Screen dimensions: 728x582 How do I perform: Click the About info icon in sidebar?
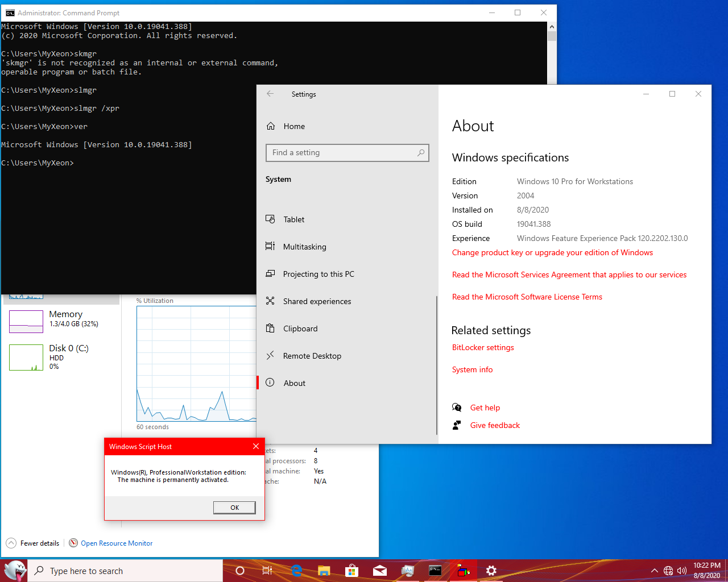270,383
